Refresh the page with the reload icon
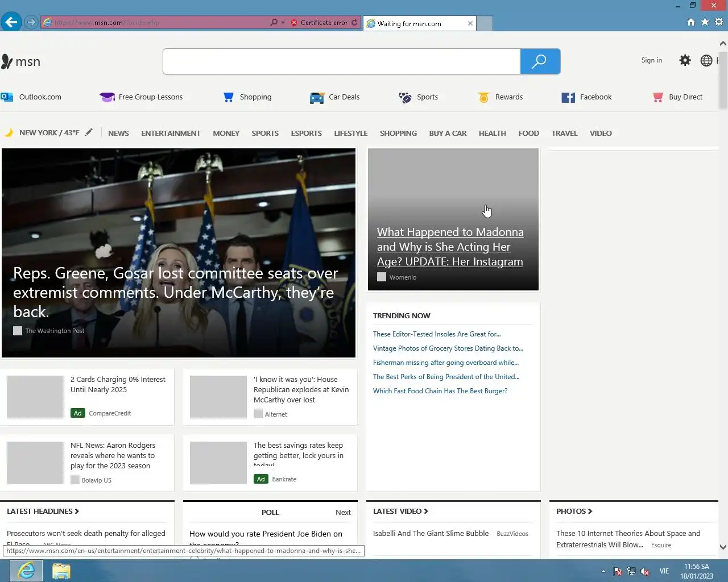 tap(355, 23)
